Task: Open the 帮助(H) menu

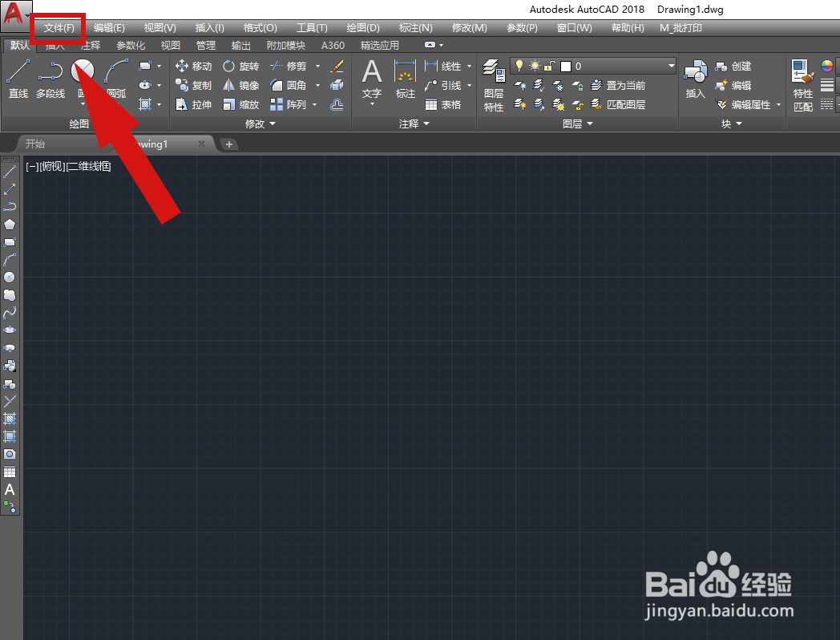Action: coord(628,28)
